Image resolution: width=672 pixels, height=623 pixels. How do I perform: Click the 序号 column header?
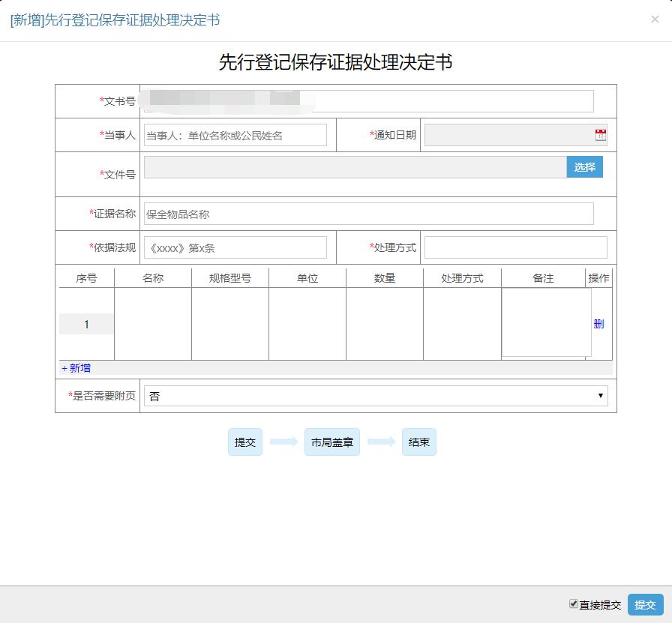coord(86,278)
